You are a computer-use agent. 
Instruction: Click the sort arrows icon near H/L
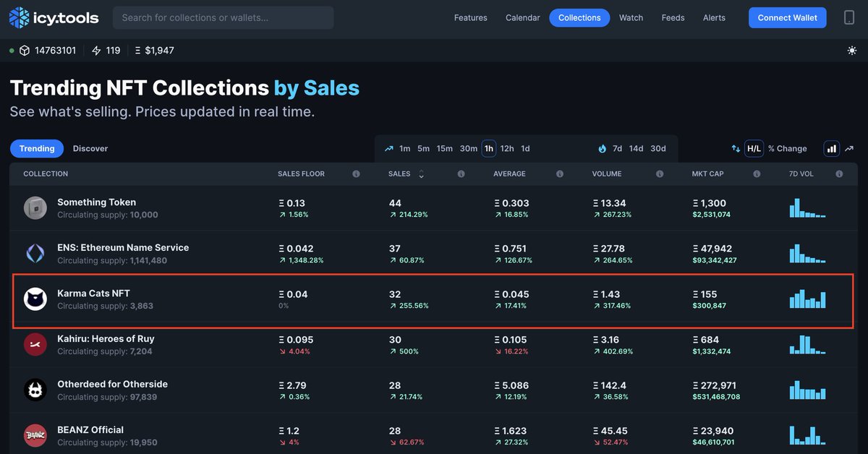(736, 149)
